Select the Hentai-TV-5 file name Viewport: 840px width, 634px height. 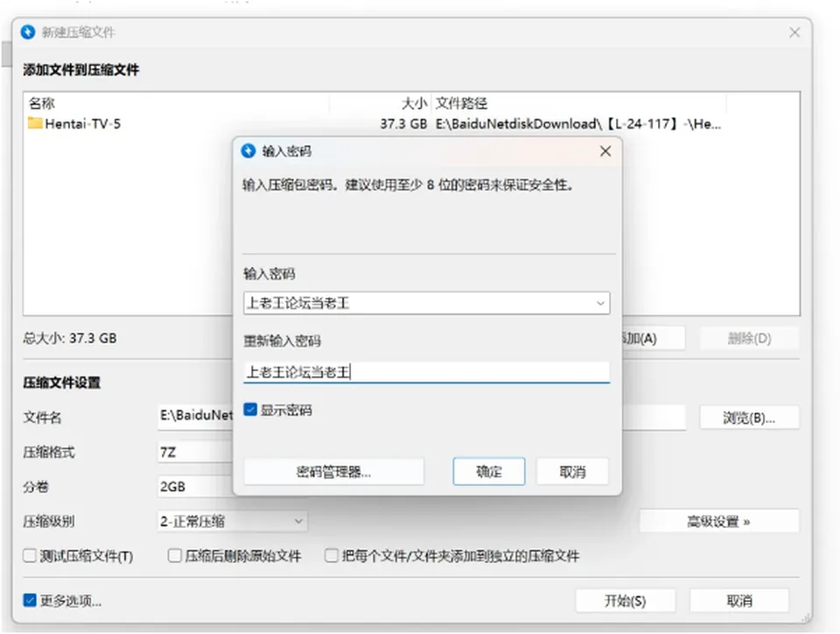(83, 123)
